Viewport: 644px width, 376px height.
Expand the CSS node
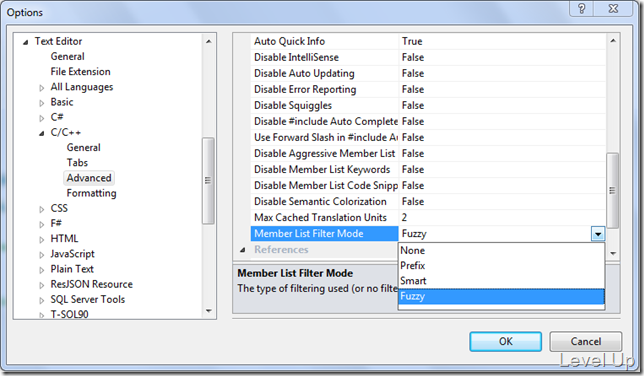tap(41, 209)
